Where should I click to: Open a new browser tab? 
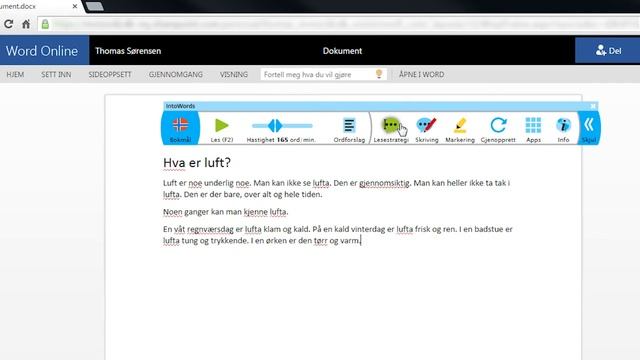click(94, 6)
